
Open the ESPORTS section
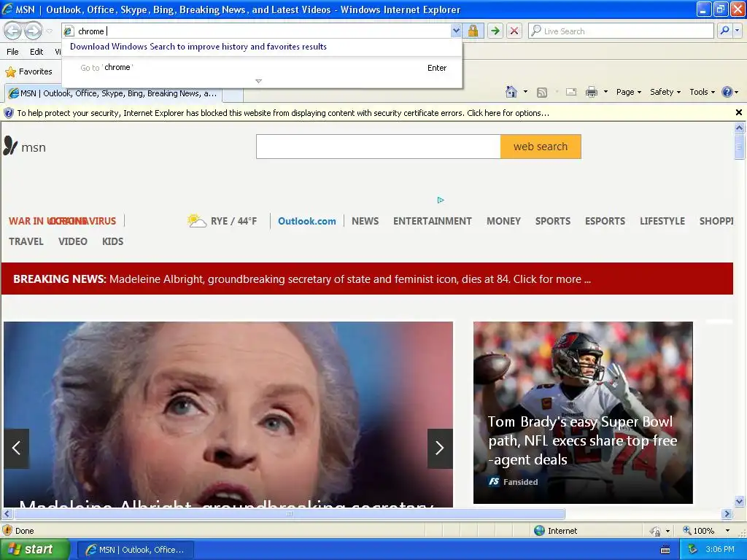[x=605, y=221]
